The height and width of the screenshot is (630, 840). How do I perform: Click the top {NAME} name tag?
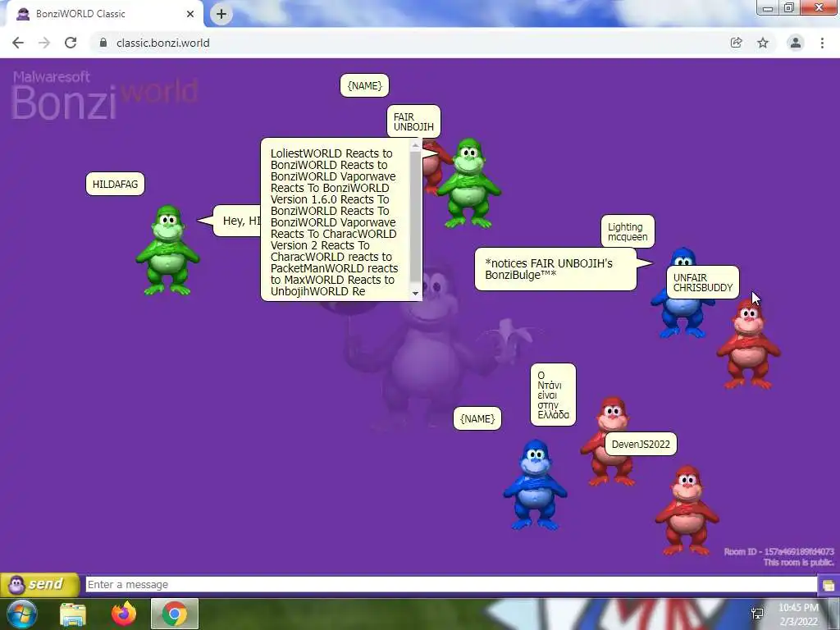click(x=364, y=85)
